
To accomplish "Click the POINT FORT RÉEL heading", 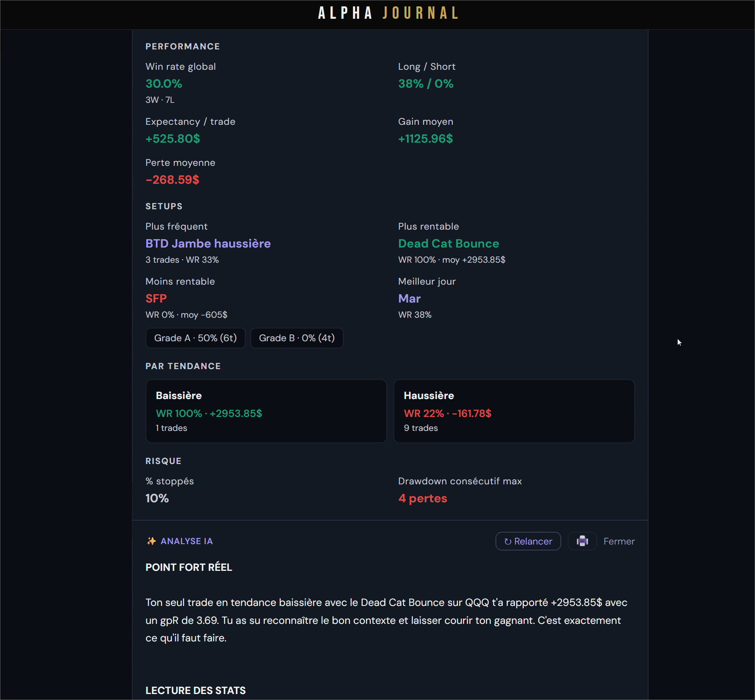I will [x=189, y=567].
